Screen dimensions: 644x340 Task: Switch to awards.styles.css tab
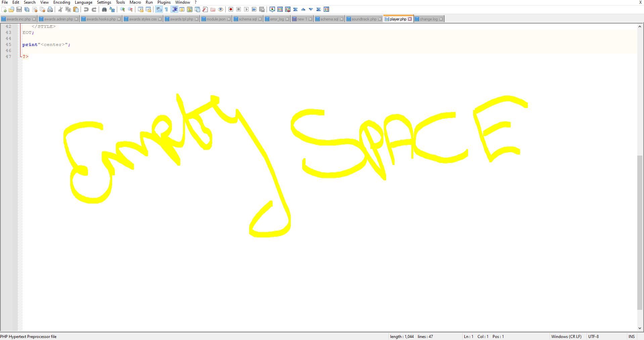point(143,19)
